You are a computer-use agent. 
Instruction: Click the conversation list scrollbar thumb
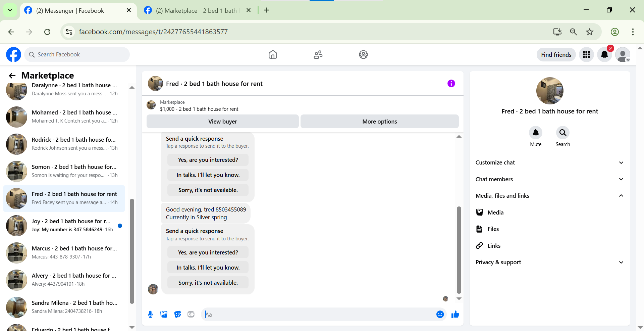132,251
